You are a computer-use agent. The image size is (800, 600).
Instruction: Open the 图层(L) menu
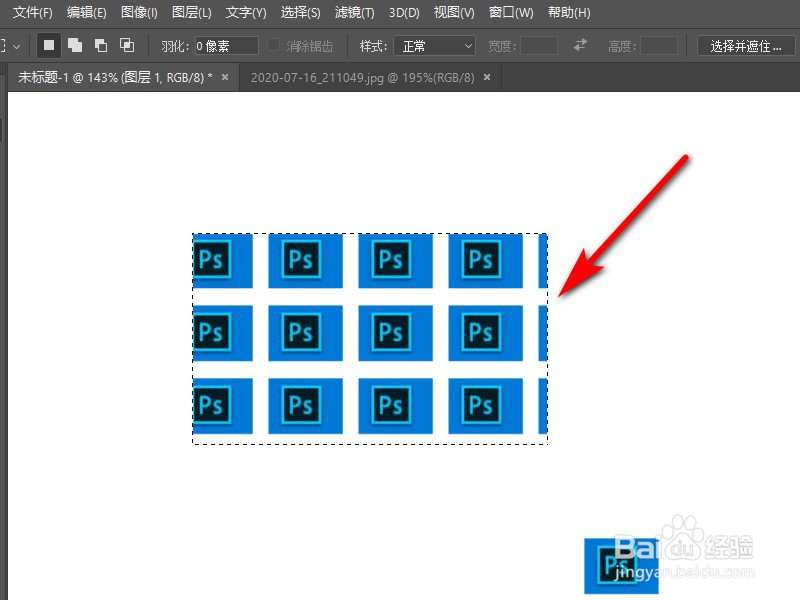(x=192, y=12)
